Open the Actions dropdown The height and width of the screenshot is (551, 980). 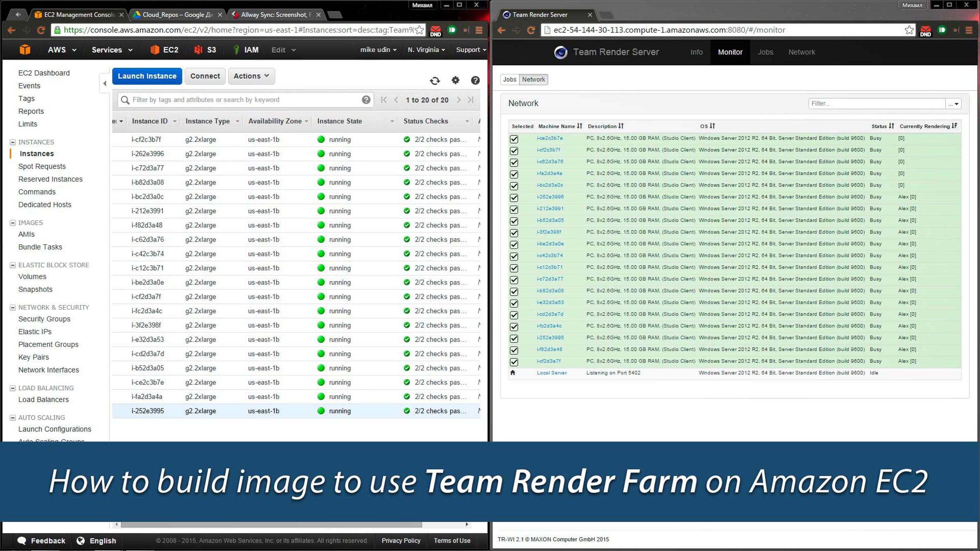[251, 76]
